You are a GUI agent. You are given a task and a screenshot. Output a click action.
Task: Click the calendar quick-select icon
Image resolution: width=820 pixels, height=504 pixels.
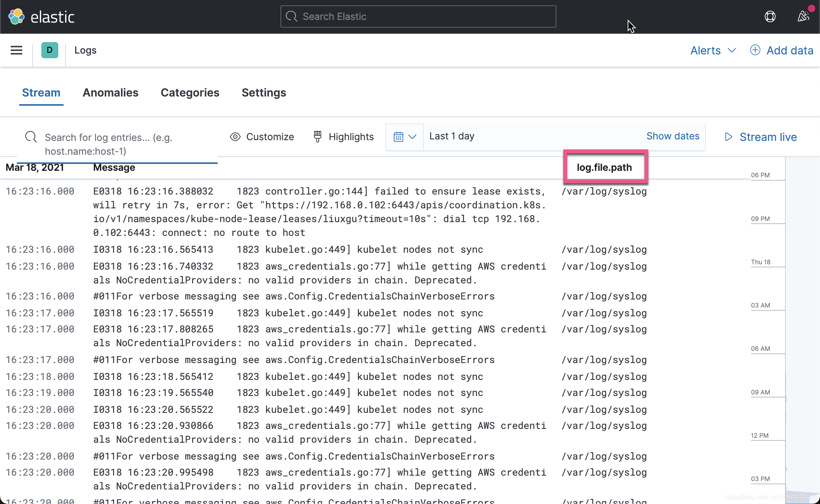point(399,137)
